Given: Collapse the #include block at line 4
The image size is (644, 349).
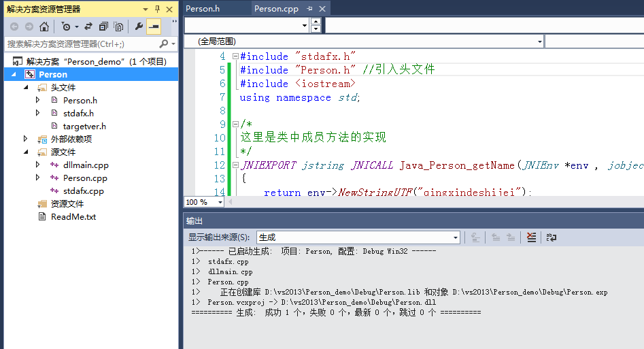Looking at the screenshot, I should [235, 56].
